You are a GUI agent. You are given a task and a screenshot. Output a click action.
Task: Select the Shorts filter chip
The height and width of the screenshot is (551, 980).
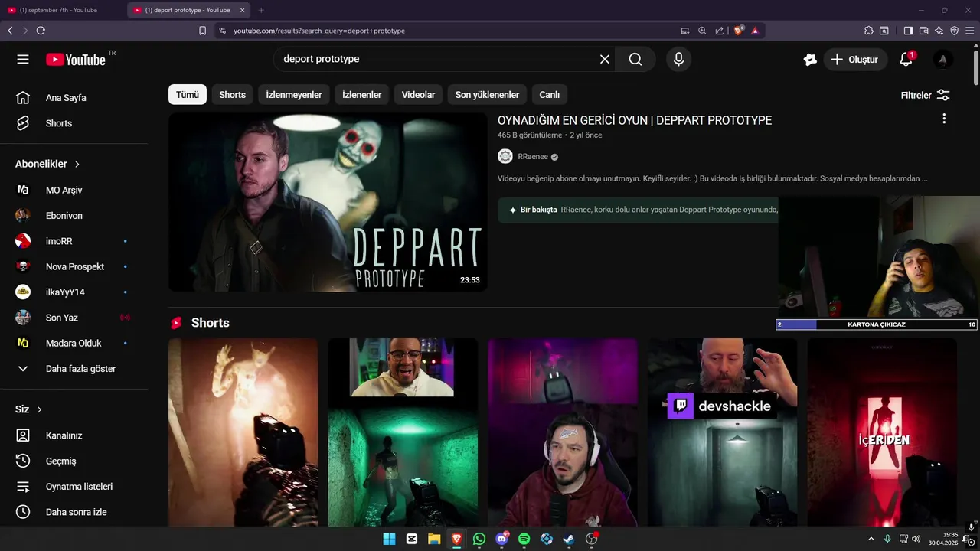(233, 95)
